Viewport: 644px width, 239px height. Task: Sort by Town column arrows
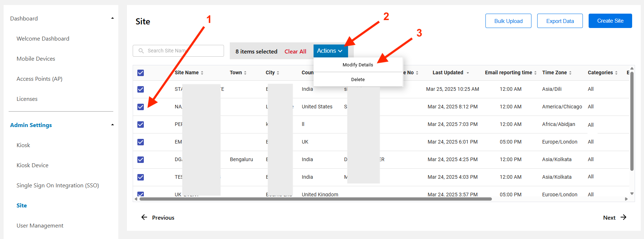point(245,73)
